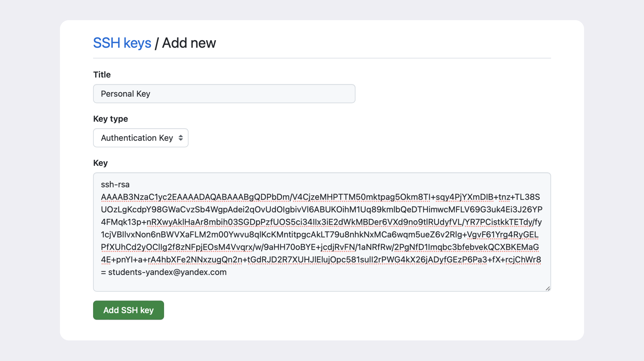The width and height of the screenshot is (644, 361).
Task: Click the "Add new" heading text
Action: pyautogui.click(x=189, y=43)
